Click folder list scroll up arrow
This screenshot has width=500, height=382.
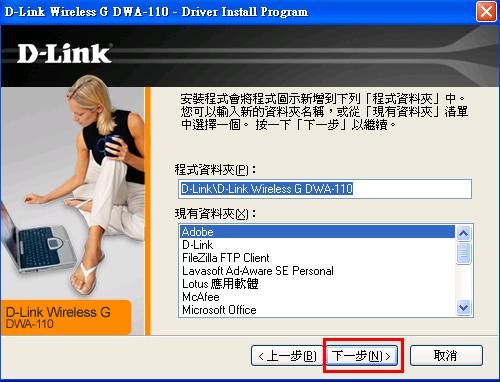pyautogui.click(x=464, y=234)
